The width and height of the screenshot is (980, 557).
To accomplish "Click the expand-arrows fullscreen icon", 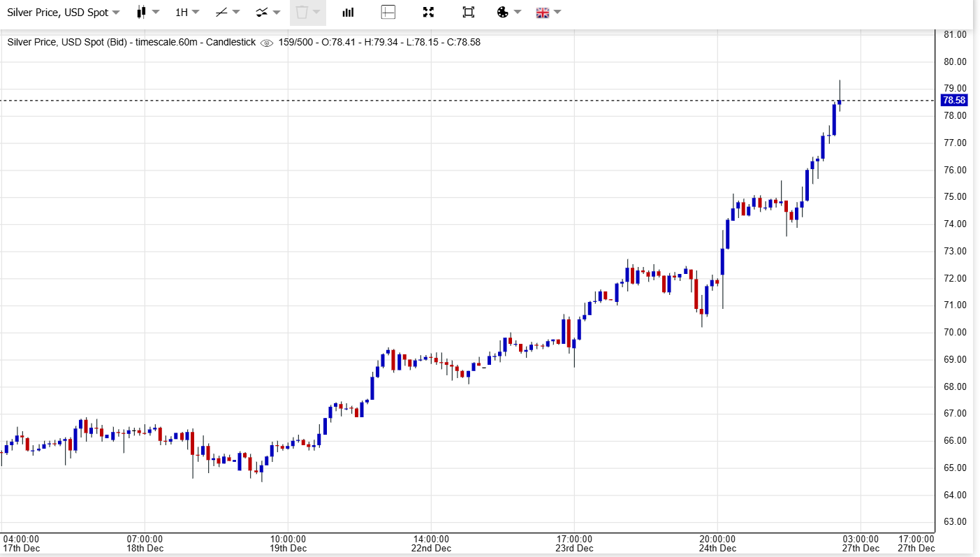I will coord(428,13).
